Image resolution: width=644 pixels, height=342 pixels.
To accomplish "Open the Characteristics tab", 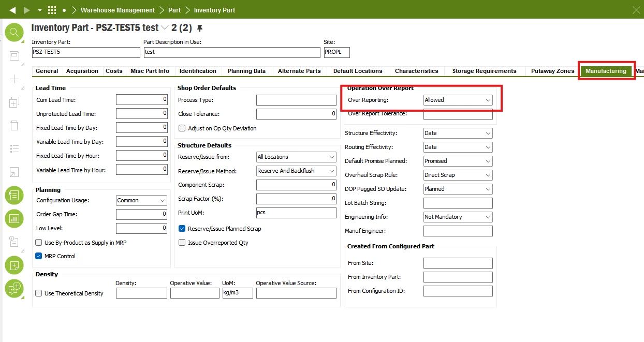I will (x=416, y=71).
